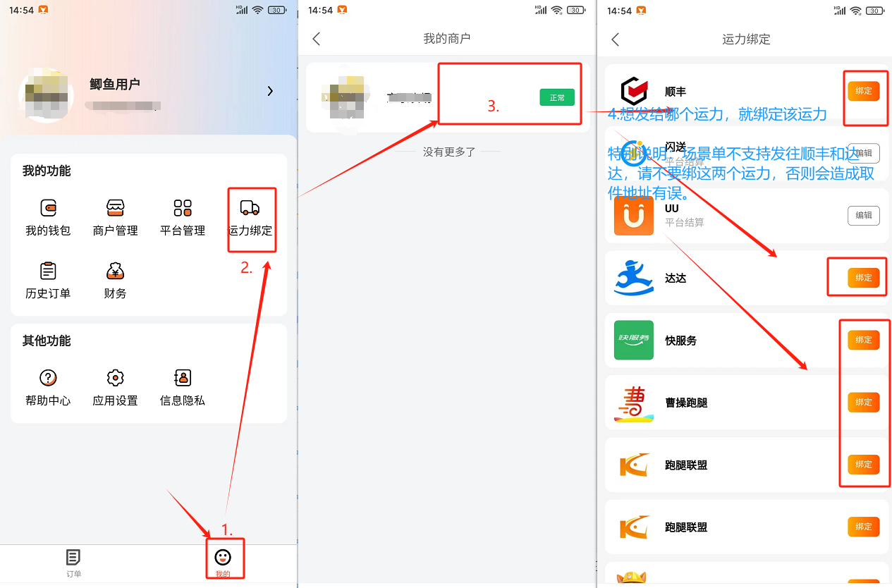This screenshot has width=892, height=588.
Task: Tap the 鲫鱼用户 username text
Action: click(x=115, y=85)
